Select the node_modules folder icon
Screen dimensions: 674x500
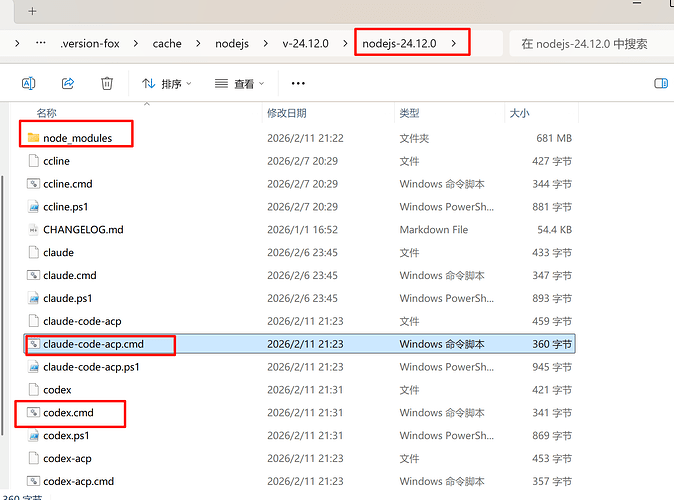point(34,138)
